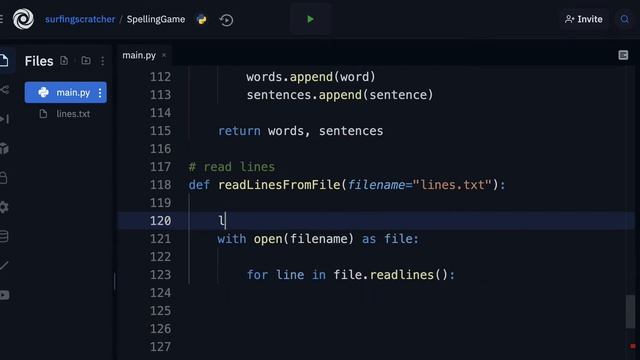Open the Files panel options menu
Screen dimensions: 640x360
click(102, 61)
